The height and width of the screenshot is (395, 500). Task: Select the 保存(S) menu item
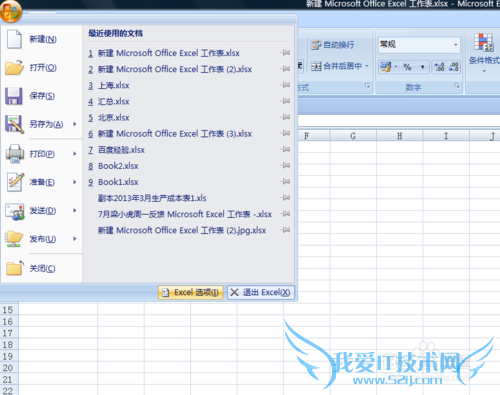(42, 96)
